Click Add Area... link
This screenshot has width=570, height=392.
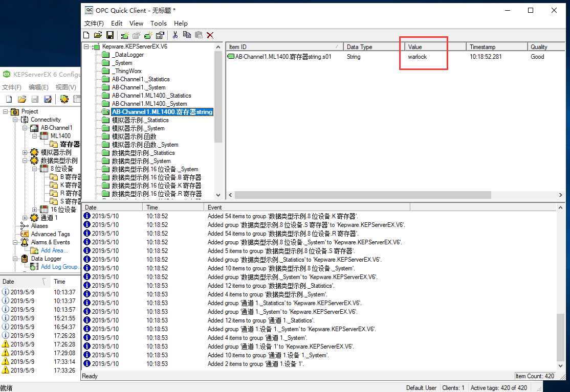point(54,250)
